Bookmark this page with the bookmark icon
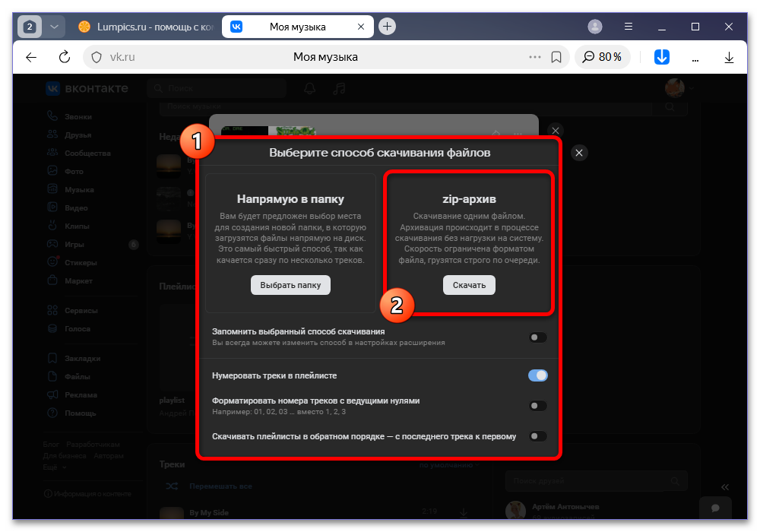The width and height of the screenshot is (760, 532). 556,57
